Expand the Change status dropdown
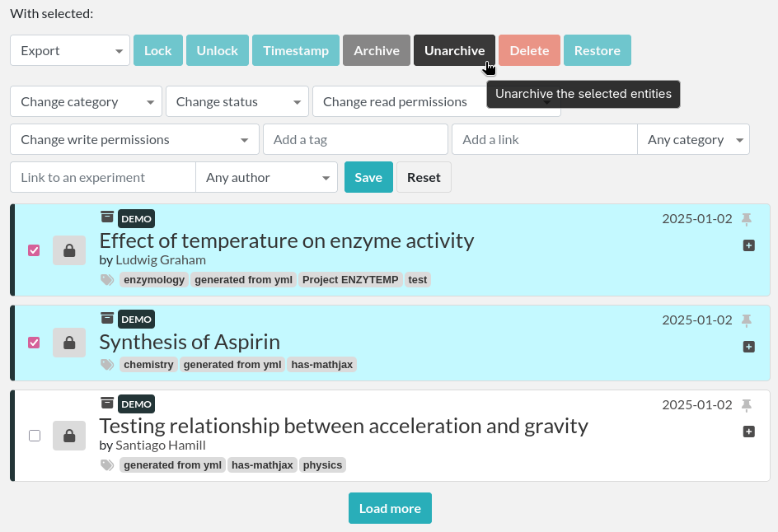The image size is (778, 532). tap(237, 102)
